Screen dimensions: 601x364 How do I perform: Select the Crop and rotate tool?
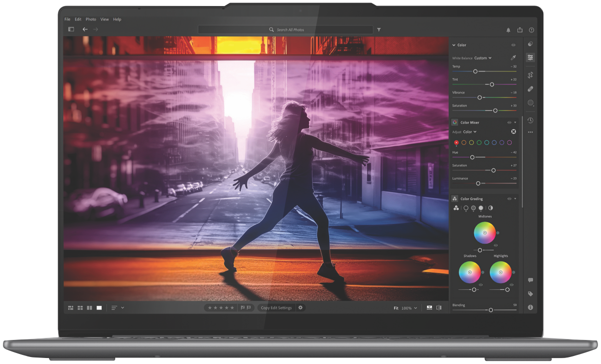pos(530,75)
